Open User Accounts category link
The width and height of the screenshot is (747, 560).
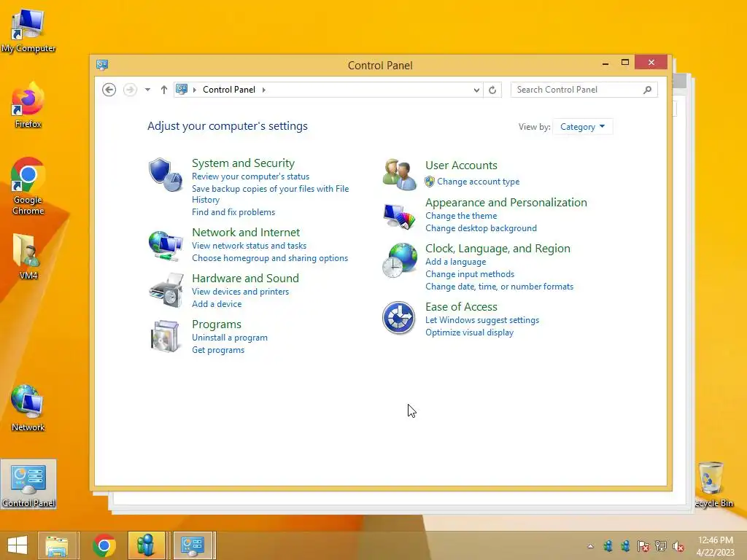click(461, 166)
